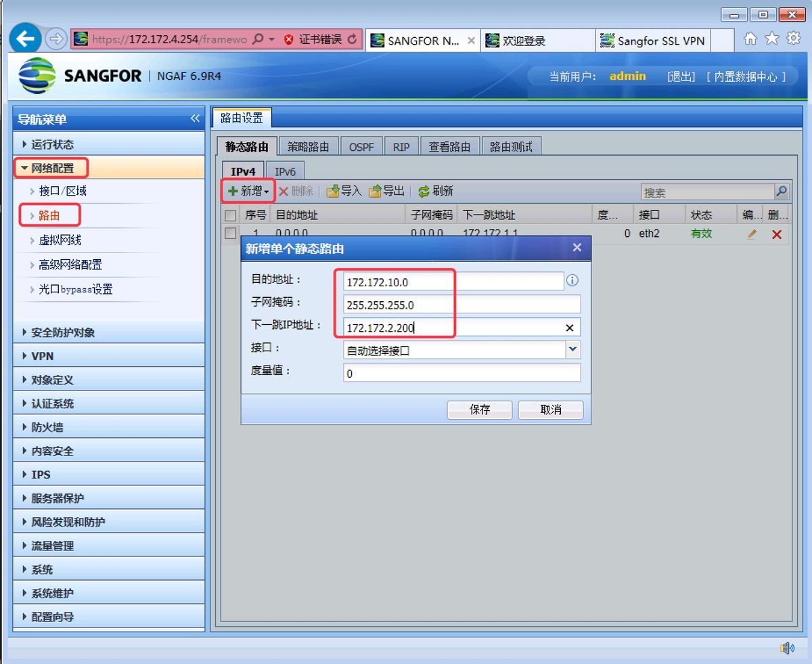The height and width of the screenshot is (664, 812).
Task: Toggle the select-all checkbox in table header
Action: (230, 214)
